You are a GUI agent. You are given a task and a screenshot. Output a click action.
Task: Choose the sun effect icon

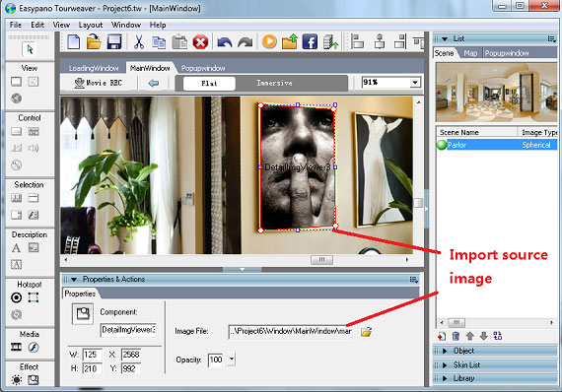[16, 379]
